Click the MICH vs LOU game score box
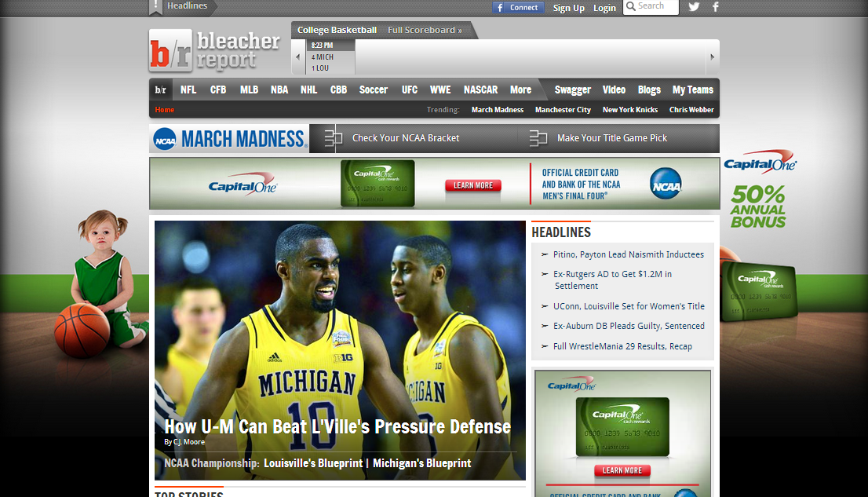The image size is (868, 497). 330,57
